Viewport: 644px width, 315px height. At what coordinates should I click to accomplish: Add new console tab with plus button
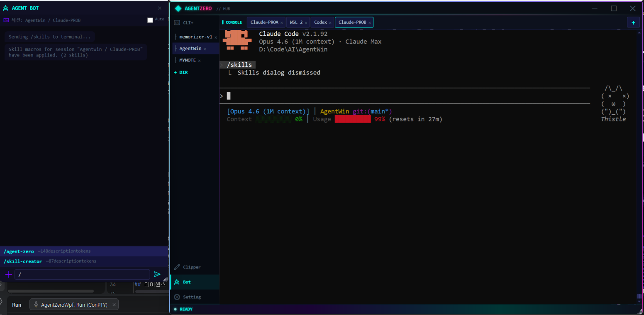pos(633,23)
